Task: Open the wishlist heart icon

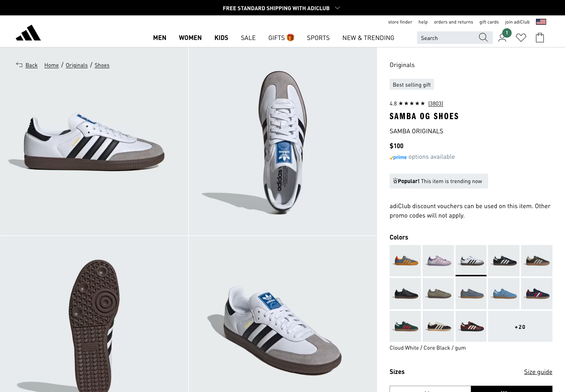Action: (521, 38)
